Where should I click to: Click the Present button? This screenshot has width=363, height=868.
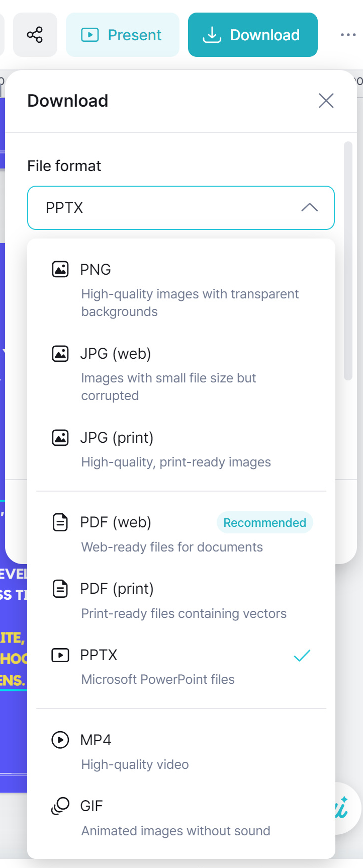click(122, 35)
